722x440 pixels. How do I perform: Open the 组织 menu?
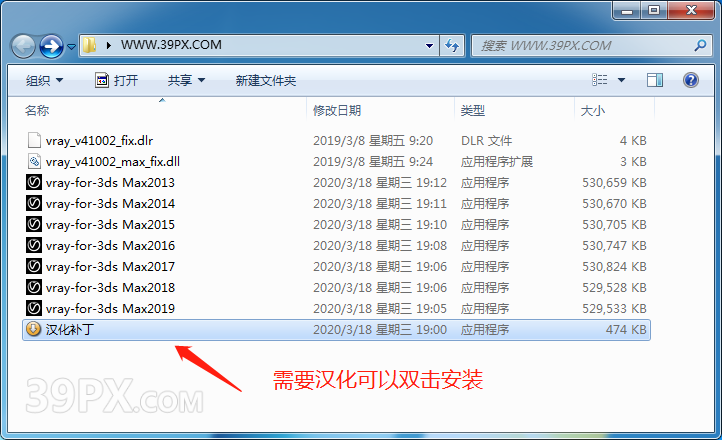pyautogui.click(x=44, y=81)
